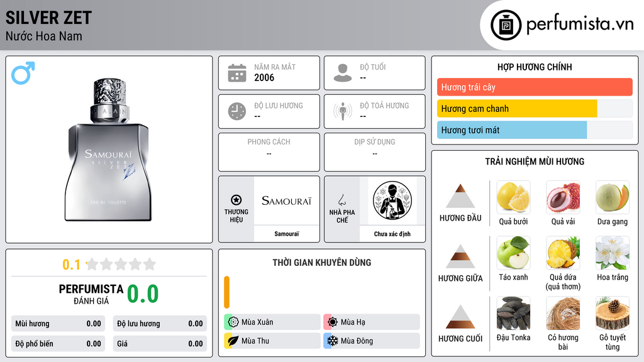
Task: Click the star badge icon above Thương hiệu
Action: [x=236, y=200]
